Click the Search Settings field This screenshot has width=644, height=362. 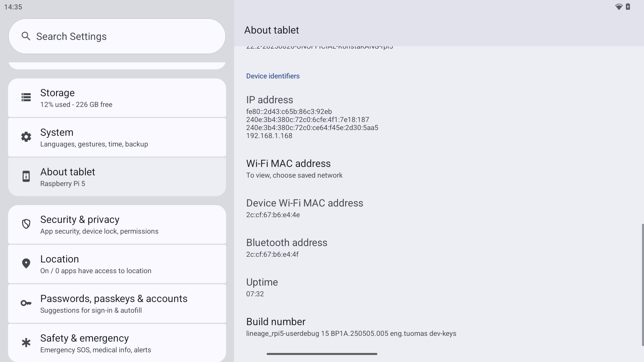[117, 36]
